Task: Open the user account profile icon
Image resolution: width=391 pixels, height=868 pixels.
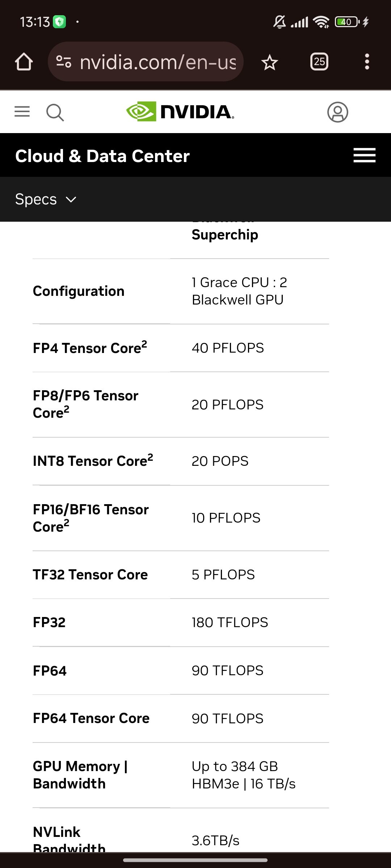Action: pyautogui.click(x=337, y=112)
